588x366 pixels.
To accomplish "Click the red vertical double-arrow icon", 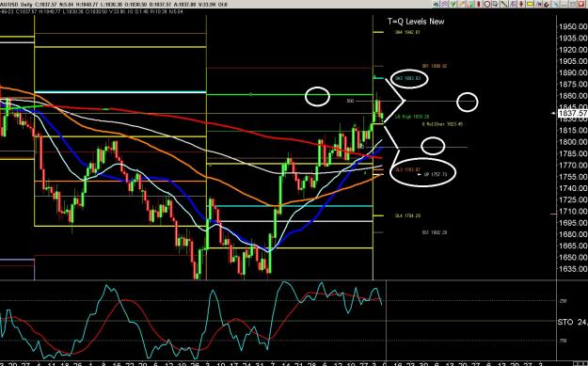I will point(521,4).
